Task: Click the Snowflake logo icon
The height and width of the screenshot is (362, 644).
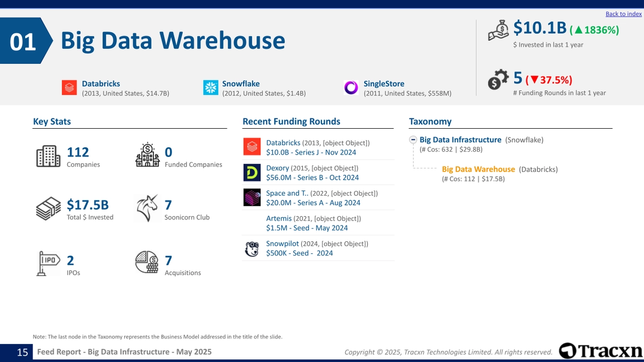Action: pos(211,88)
